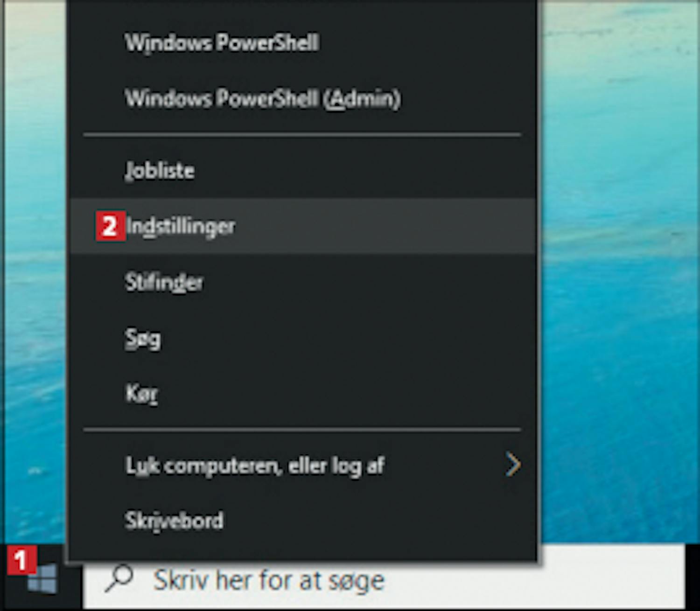This screenshot has width=700, height=611.
Task: Open Windows PowerShell (Admin)
Action: pos(302,98)
